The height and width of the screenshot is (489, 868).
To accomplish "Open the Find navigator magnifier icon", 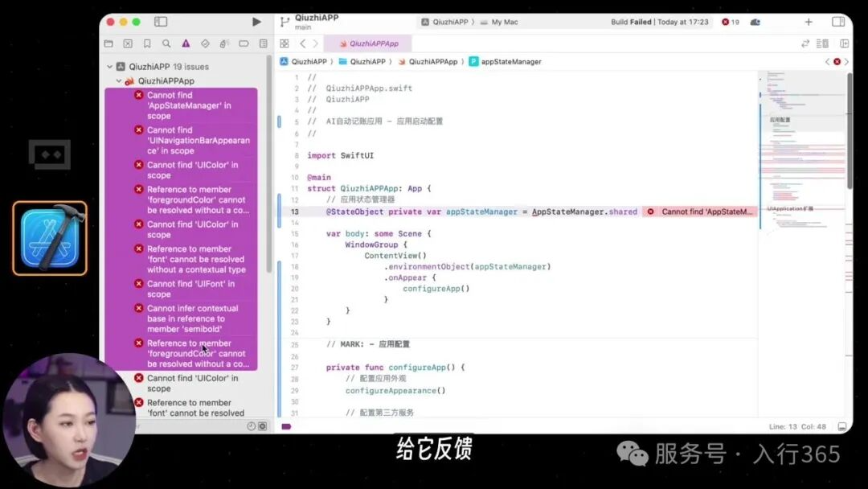I will pyautogui.click(x=166, y=43).
